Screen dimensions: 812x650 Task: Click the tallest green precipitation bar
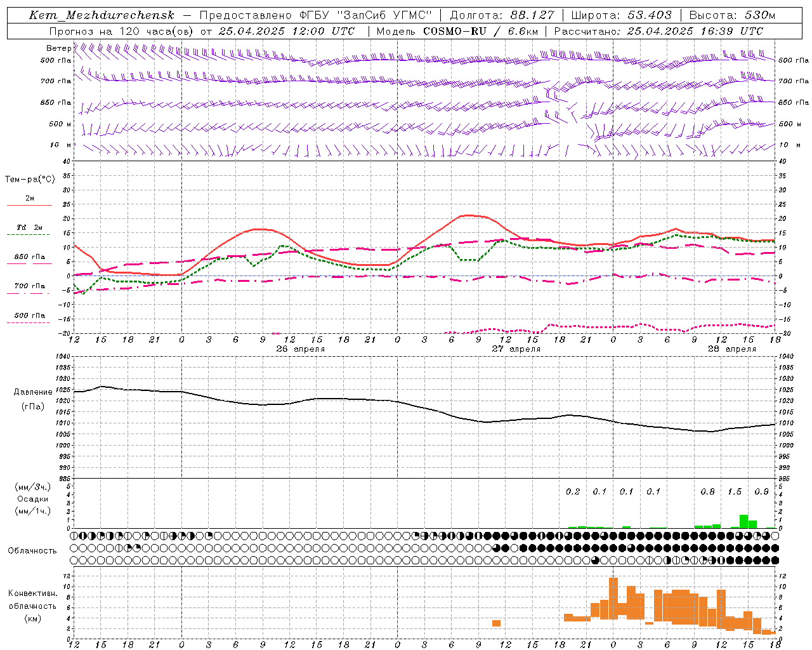pyautogui.click(x=743, y=521)
